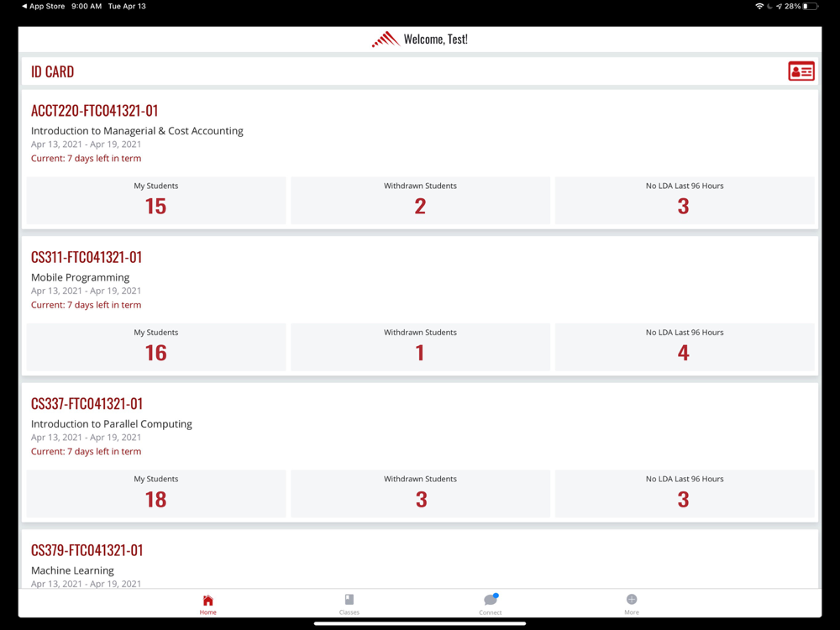Tap CS311 date range Apr 13 - Apr 19
The image size is (840, 630).
click(x=87, y=291)
